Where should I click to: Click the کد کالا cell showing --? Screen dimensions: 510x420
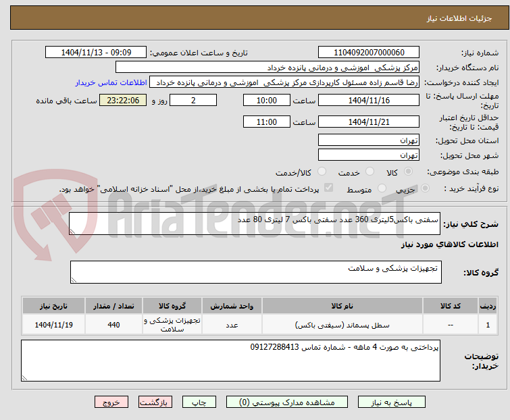tap(451, 325)
